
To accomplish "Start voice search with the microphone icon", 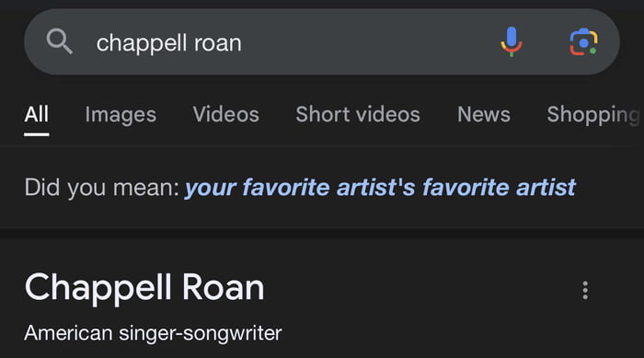I will [x=512, y=41].
